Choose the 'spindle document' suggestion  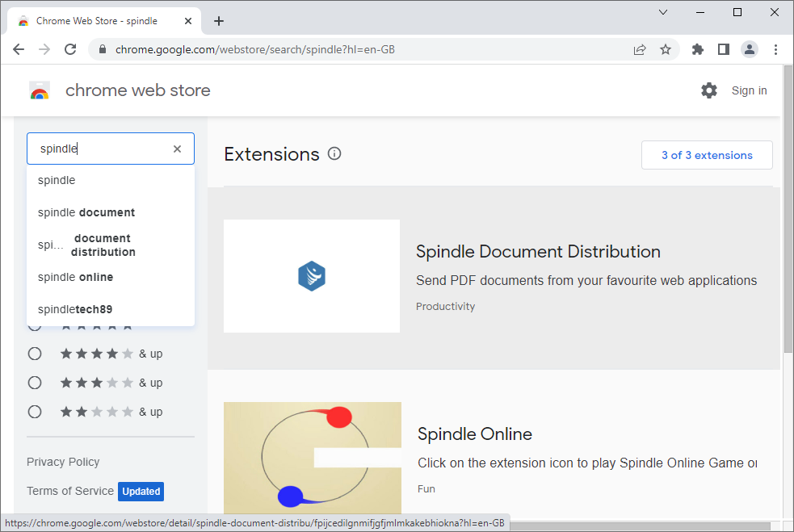[x=111, y=212]
